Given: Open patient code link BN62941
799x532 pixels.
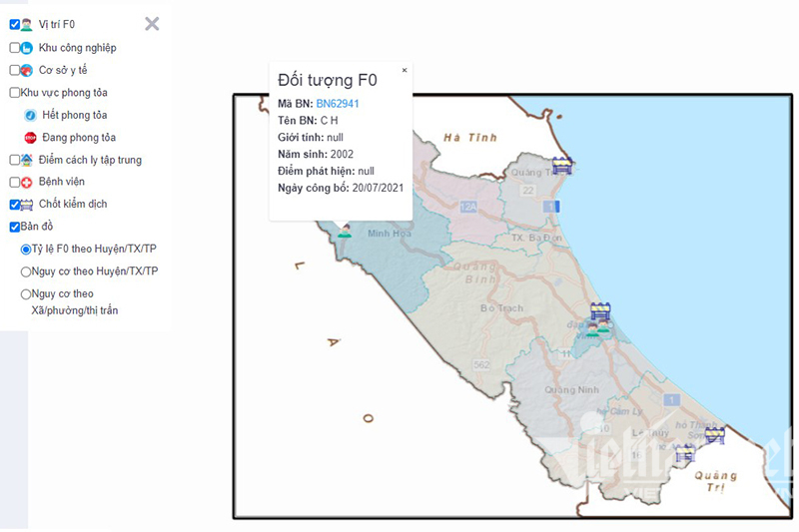Looking at the screenshot, I should click(338, 103).
